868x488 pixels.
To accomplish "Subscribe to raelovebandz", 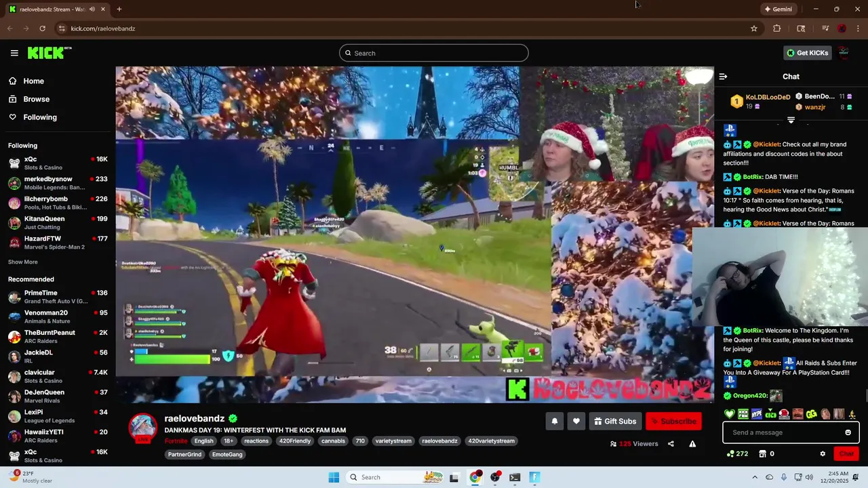I will [x=673, y=421].
